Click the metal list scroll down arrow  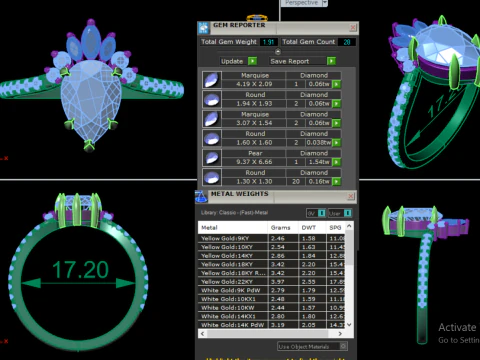[349, 324]
